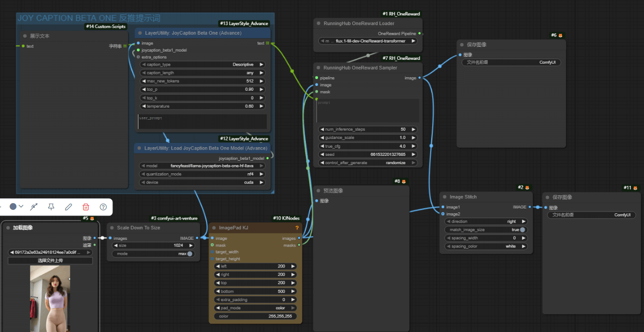This screenshot has width=644, height=332.
Task: Open help with the question mark toolbar icon
Action: click(103, 207)
